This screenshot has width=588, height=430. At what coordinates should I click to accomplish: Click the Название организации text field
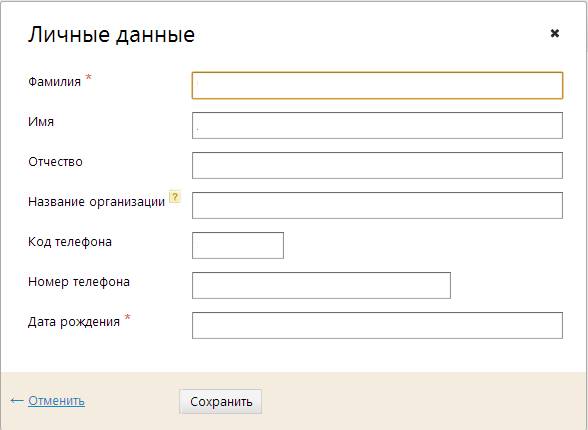[x=377, y=205]
